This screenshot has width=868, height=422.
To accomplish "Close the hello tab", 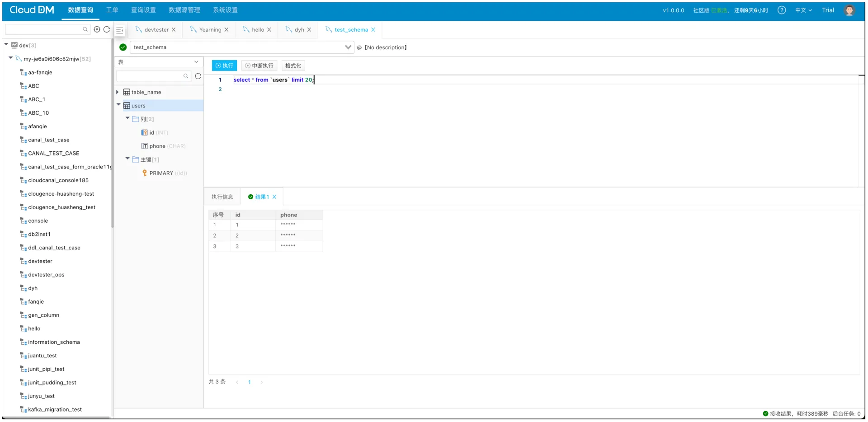I will click(269, 30).
